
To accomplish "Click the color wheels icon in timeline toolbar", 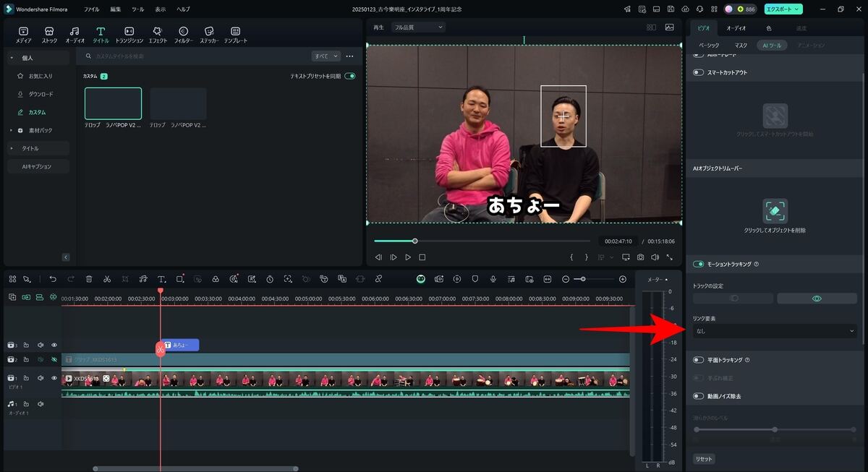I will coord(216,279).
